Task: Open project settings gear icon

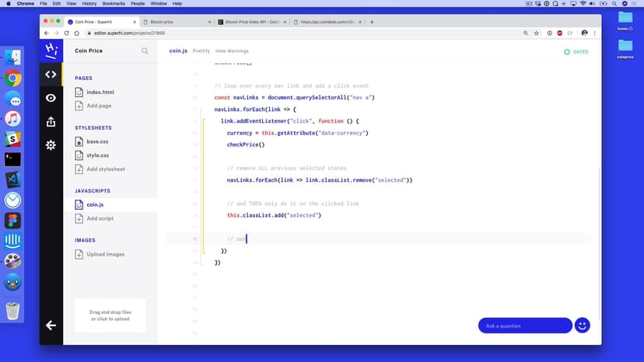Action: point(51,145)
